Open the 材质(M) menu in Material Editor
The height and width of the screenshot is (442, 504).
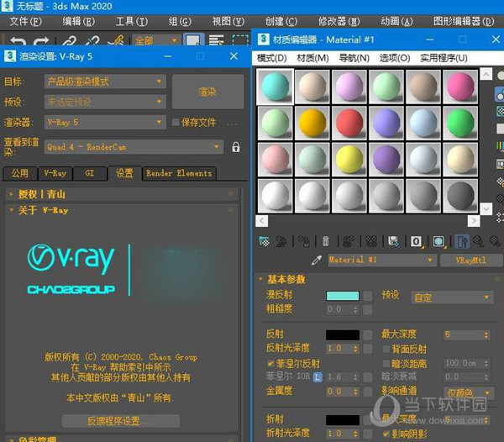312,58
